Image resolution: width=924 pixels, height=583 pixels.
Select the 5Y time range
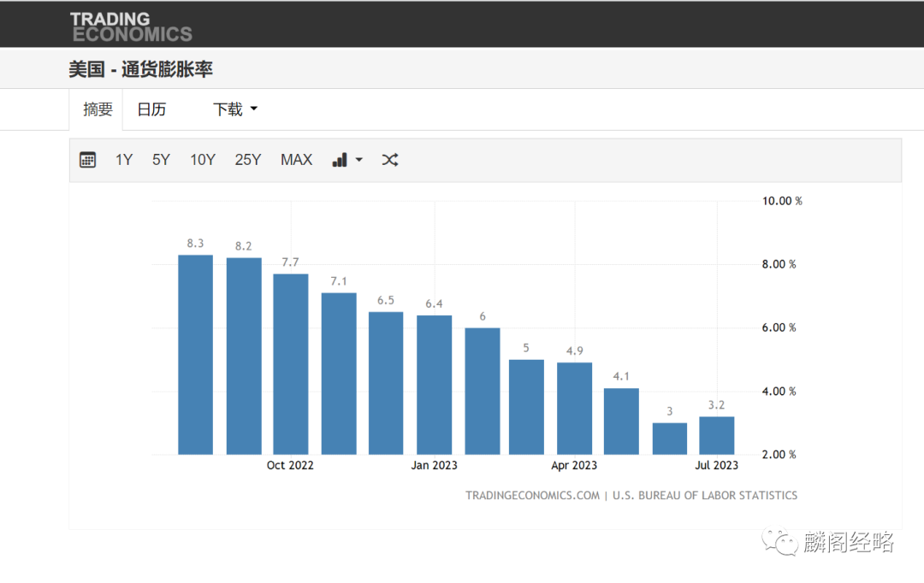pyautogui.click(x=161, y=160)
